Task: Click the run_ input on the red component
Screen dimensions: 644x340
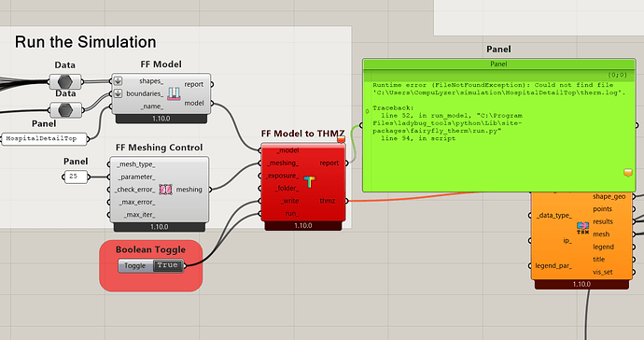Action: click(291, 214)
